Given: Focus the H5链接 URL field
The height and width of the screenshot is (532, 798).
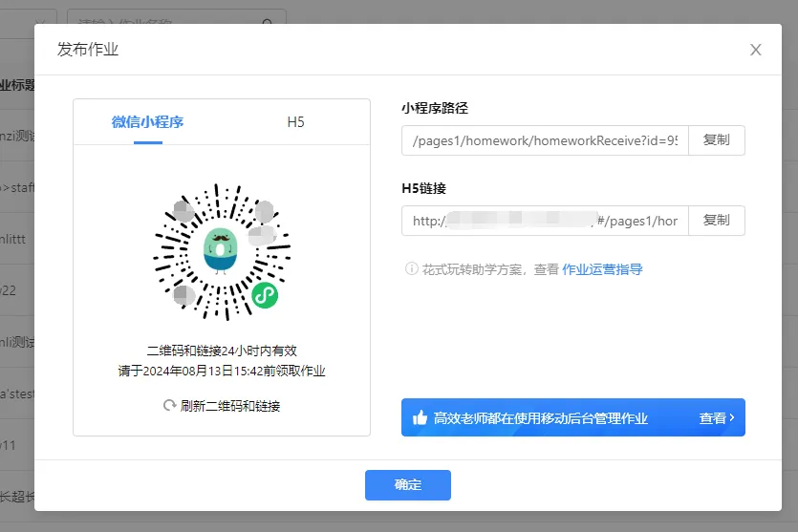Looking at the screenshot, I should coord(545,221).
